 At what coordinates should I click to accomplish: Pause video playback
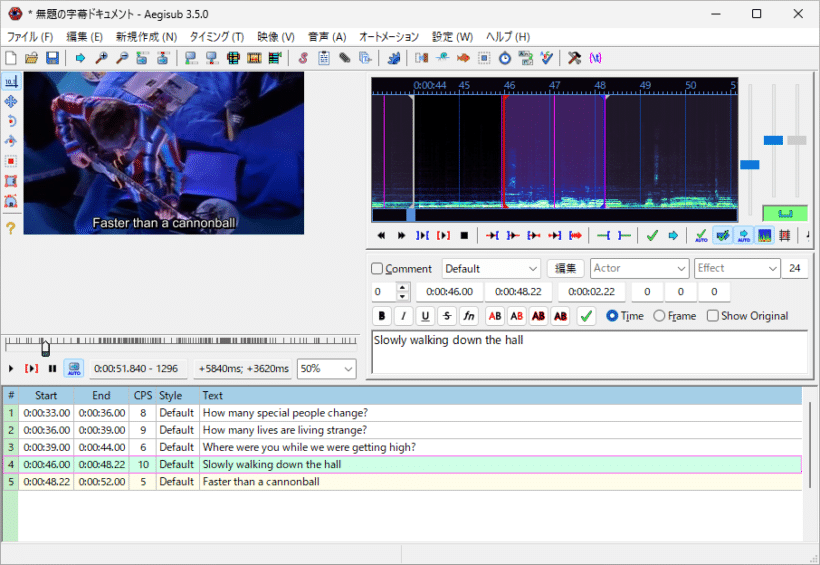point(52,368)
